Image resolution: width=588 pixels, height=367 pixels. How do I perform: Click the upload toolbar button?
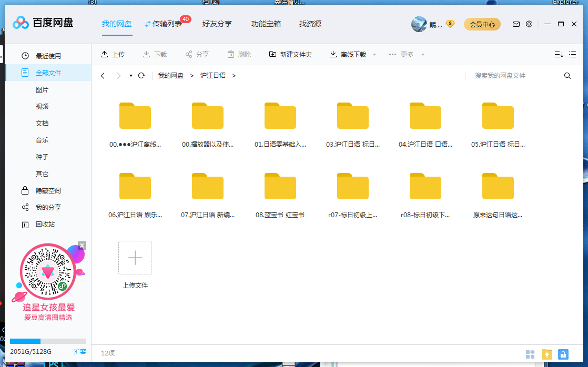[x=113, y=54]
